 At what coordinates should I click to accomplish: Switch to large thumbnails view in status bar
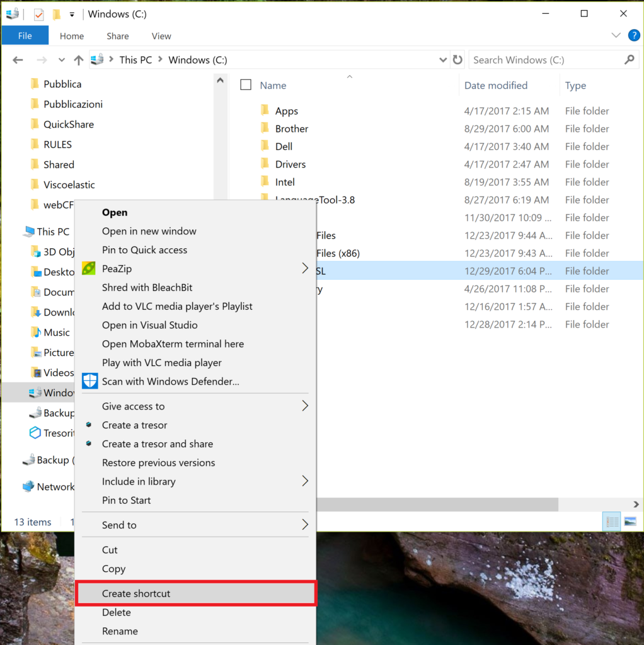[x=630, y=522]
